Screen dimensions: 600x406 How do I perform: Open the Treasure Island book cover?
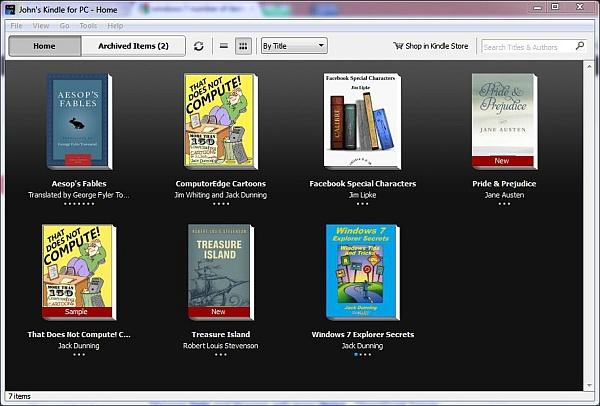221,272
